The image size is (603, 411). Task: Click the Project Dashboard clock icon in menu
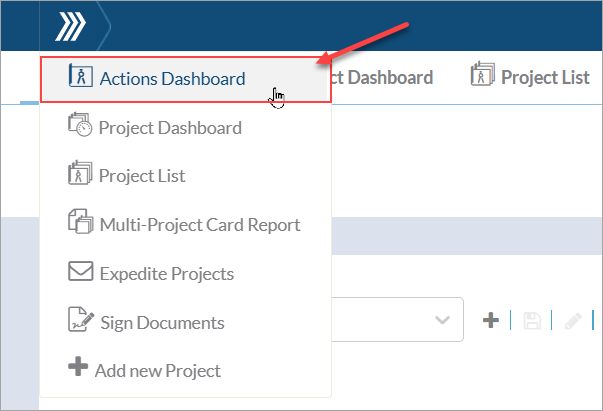click(x=79, y=128)
